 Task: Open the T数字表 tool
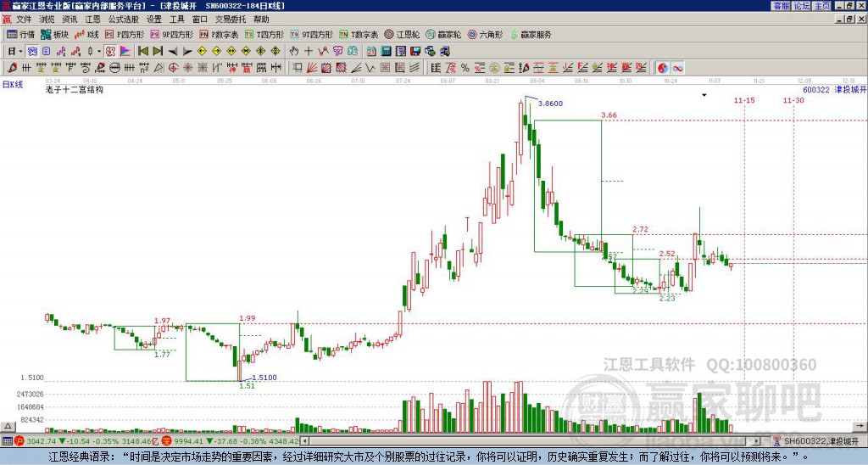(359, 34)
